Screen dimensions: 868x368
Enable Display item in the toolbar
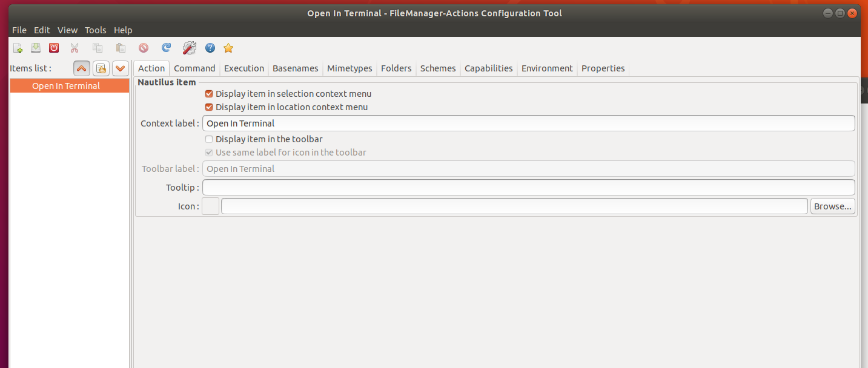pos(209,139)
